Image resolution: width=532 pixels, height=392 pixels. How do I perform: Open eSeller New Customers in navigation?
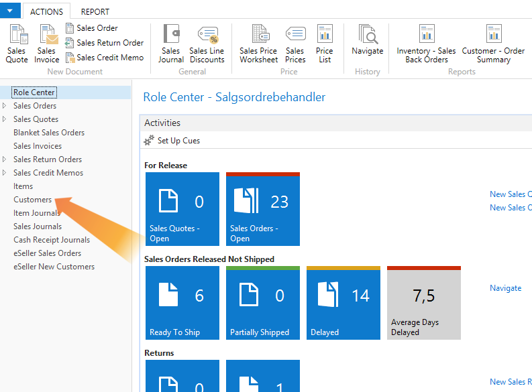coord(54,267)
